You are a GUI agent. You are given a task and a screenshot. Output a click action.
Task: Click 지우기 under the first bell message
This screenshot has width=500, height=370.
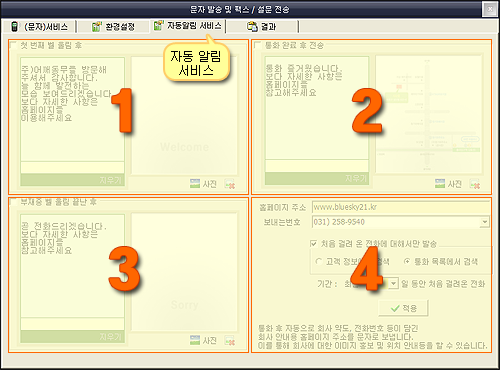72,180
